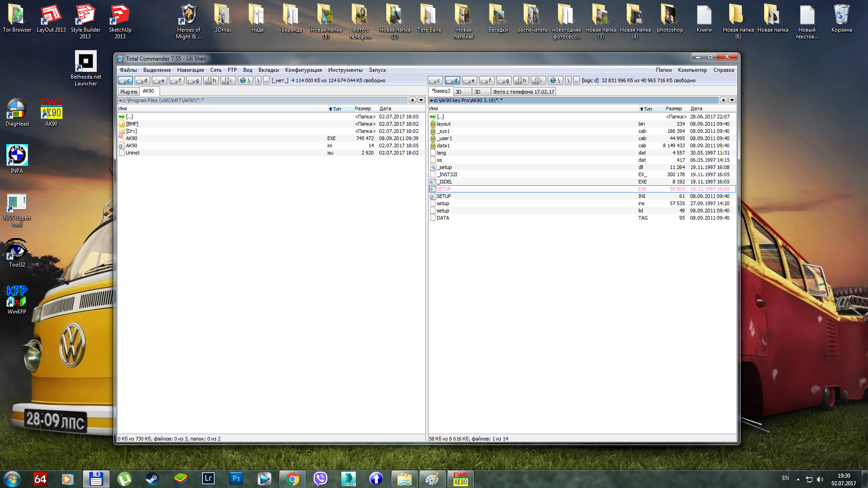Switch to Plug-ins tab in left panel
Viewport: 868px width, 488px height.
[128, 91]
